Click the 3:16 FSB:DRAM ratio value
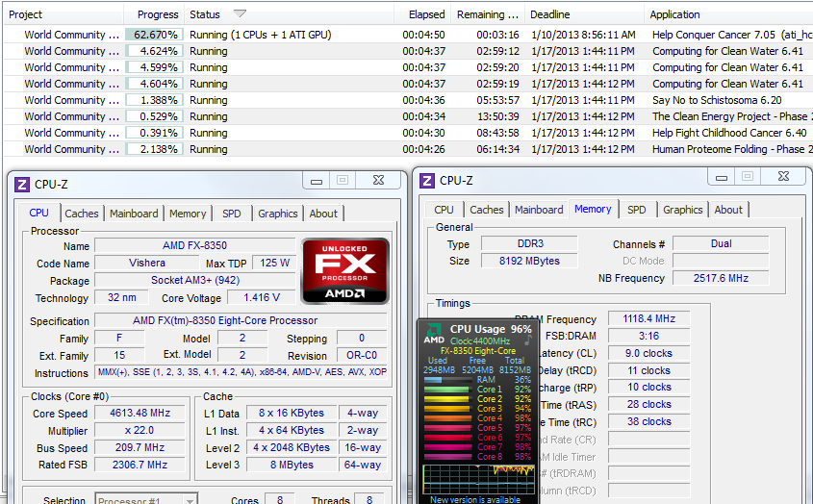813x504 pixels. 648,336
